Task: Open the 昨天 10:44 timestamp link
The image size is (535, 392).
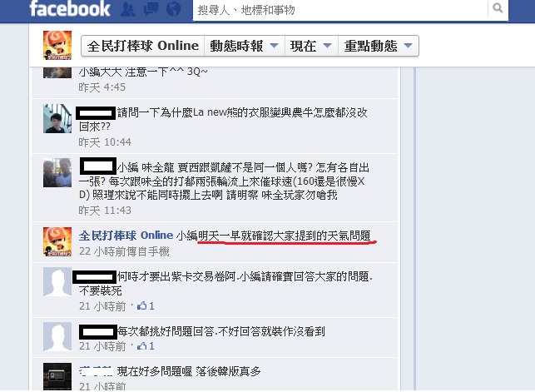Action: [x=105, y=142]
